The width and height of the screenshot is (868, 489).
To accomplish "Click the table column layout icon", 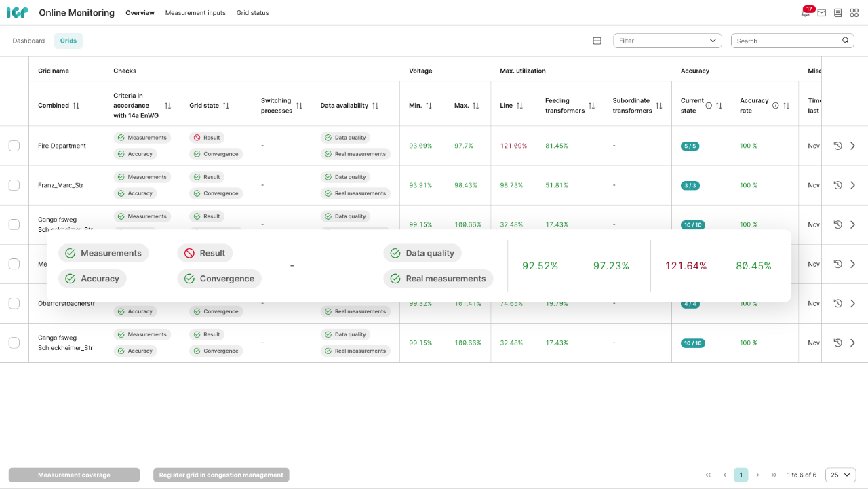I will pos(597,41).
